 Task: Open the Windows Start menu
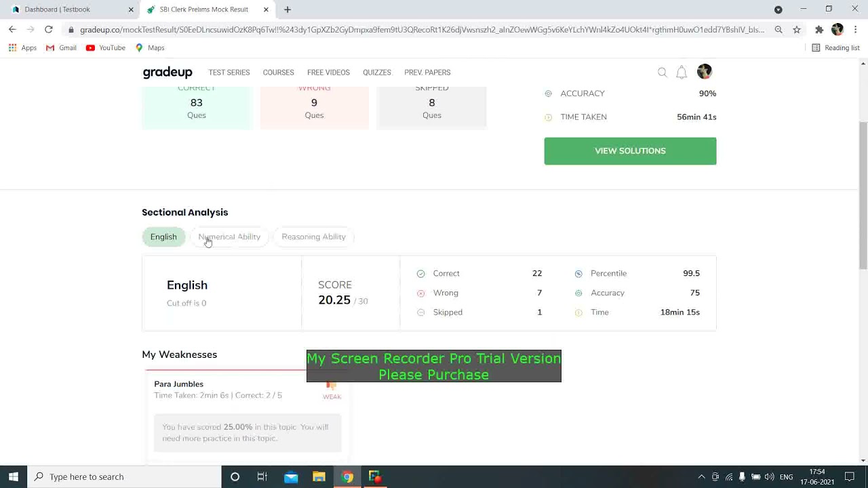coord(14,476)
